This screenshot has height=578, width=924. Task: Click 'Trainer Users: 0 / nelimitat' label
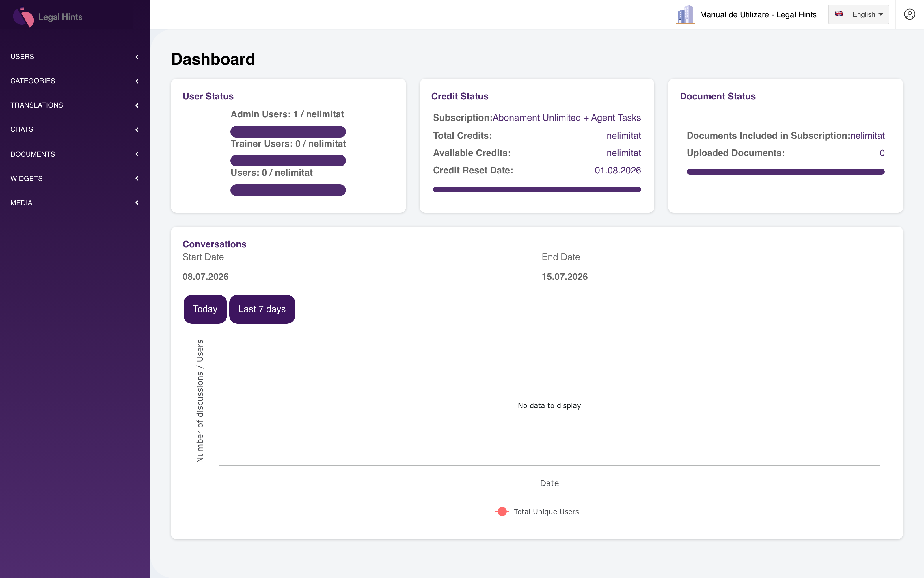[x=288, y=144]
